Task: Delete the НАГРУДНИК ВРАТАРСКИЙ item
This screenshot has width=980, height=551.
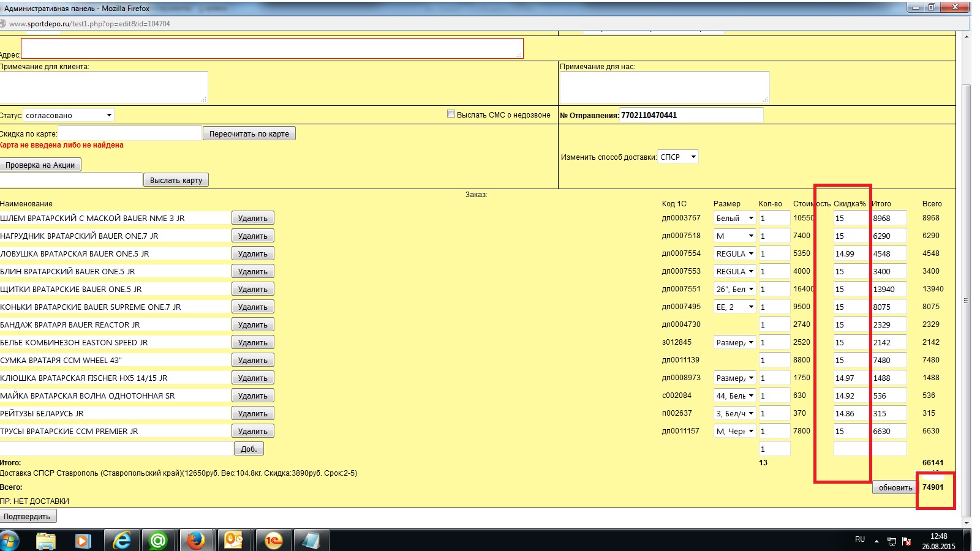Action: click(252, 236)
